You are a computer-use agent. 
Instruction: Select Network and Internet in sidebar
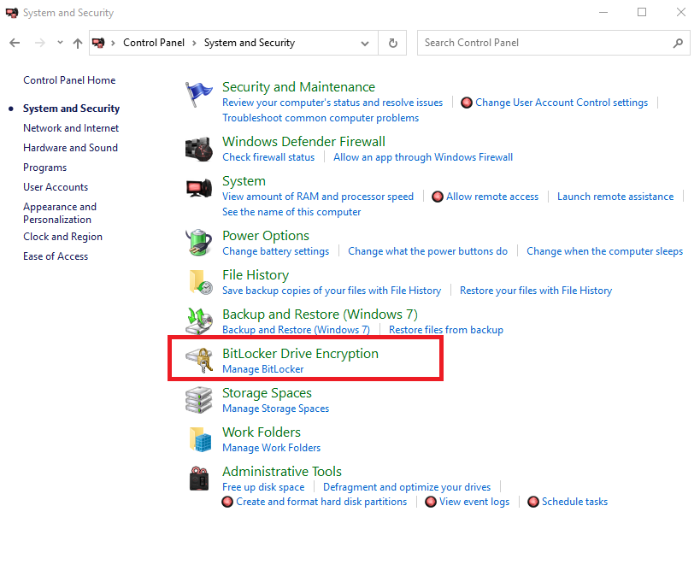pyautogui.click(x=71, y=128)
